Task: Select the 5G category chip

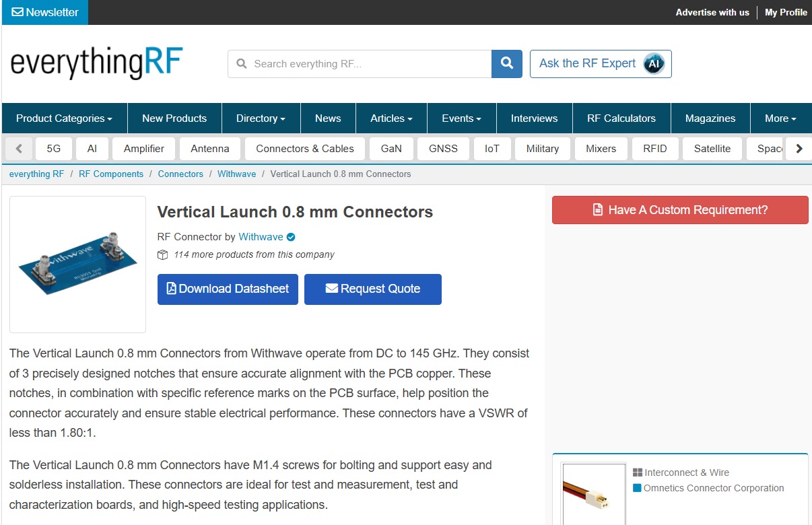Action: 54,149
